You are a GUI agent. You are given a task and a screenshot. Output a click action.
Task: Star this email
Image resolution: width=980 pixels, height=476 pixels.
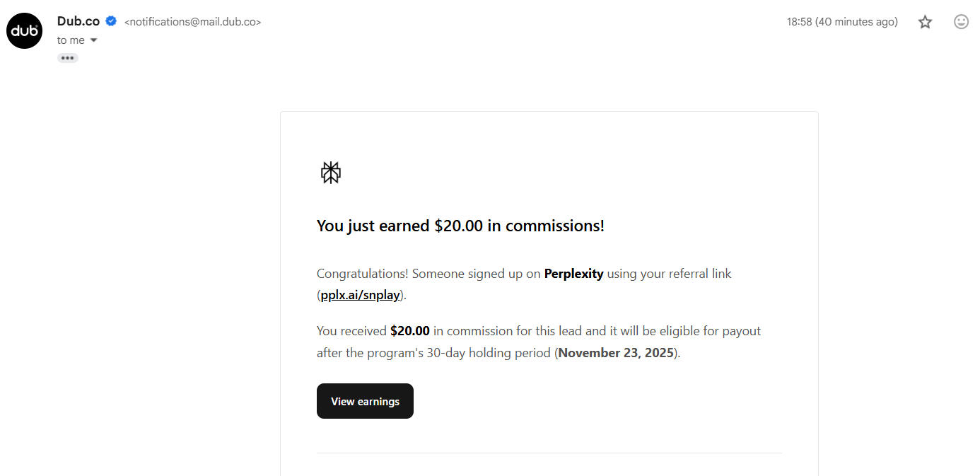pyautogui.click(x=925, y=22)
